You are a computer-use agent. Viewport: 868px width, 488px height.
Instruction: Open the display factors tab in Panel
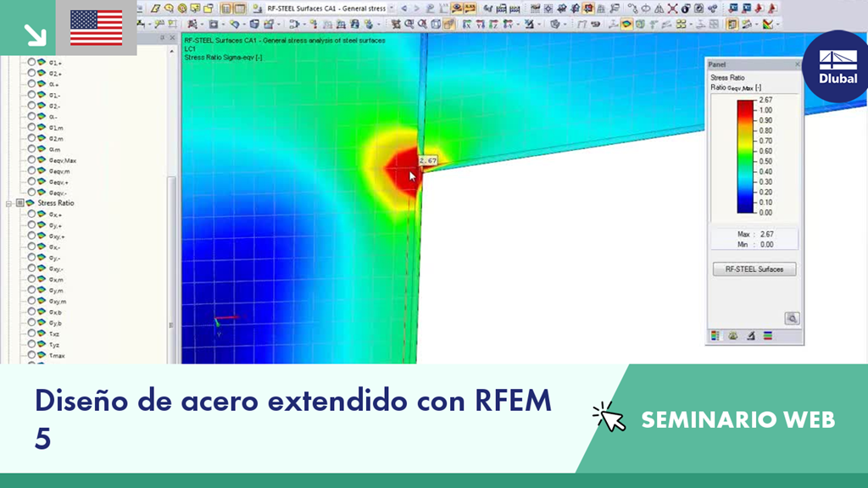(733, 335)
